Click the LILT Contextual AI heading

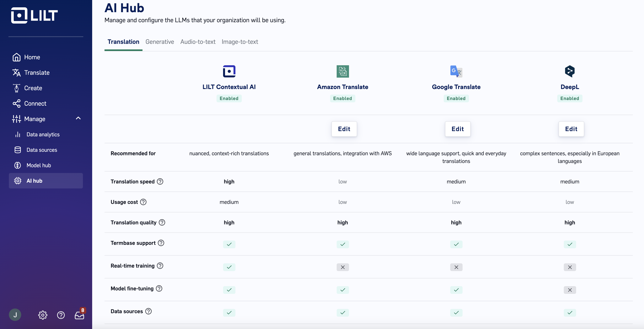tap(229, 87)
